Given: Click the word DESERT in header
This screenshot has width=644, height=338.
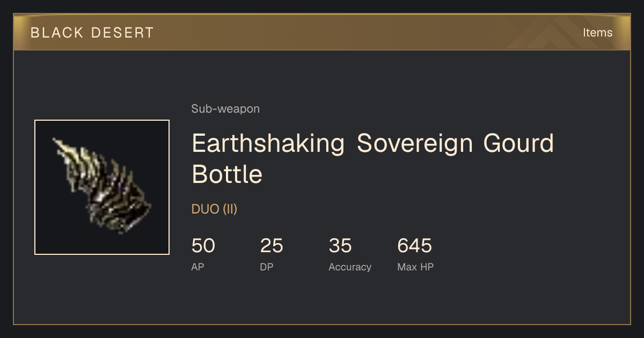Looking at the screenshot, I should click(122, 33).
